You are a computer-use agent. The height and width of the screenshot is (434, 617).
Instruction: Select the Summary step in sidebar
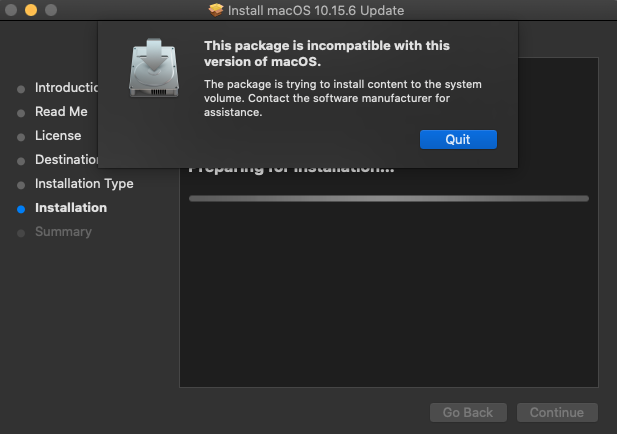pos(63,232)
